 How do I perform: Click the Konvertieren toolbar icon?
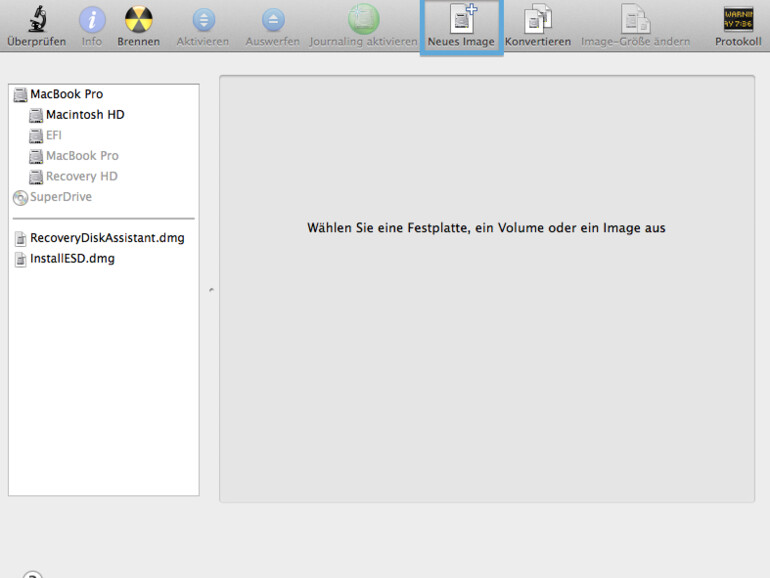[x=538, y=19]
